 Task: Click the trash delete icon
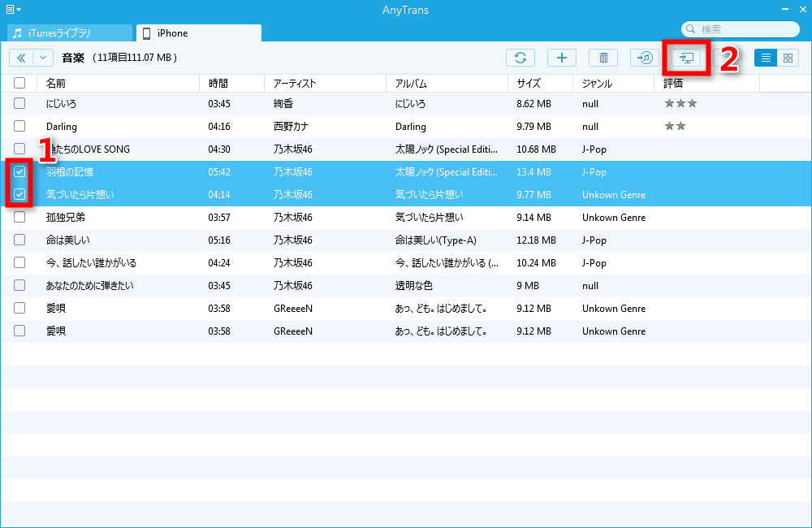click(x=603, y=58)
